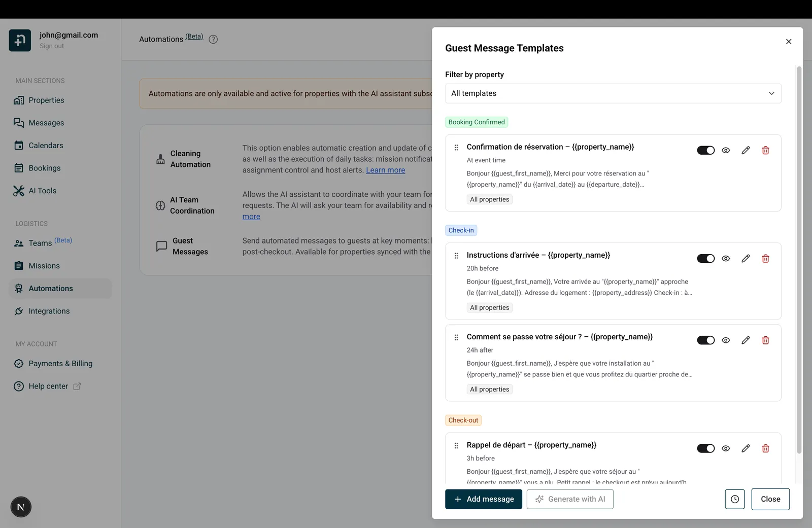Open the Help center link
812x528 pixels.
pyautogui.click(x=60, y=386)
